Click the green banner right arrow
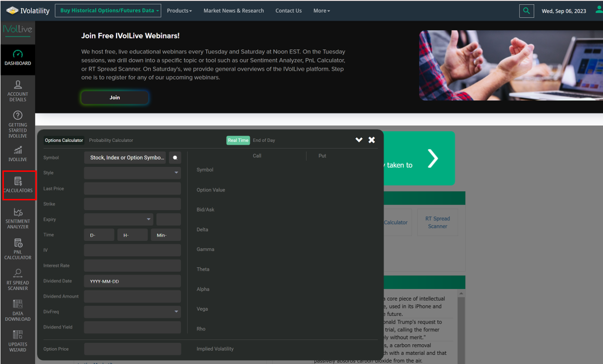The height and width of the screenshot is (364, 603). (x=433, y=158)
